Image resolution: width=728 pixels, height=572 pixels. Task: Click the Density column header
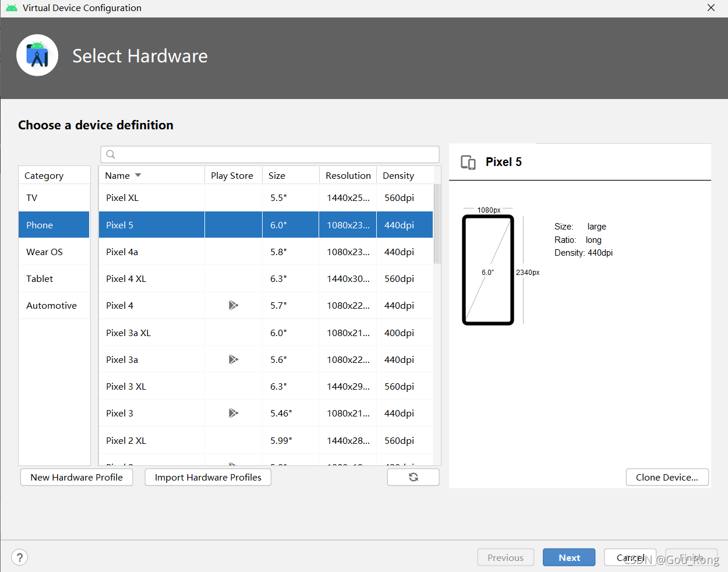(405, 175)
